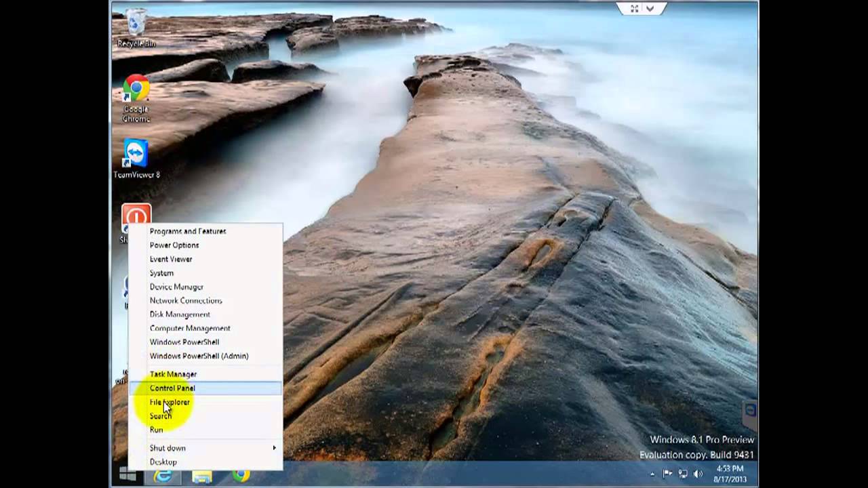This screenshot has width=868, height=488.
Task: Choose Computer Management
Action: click(205, 328)
